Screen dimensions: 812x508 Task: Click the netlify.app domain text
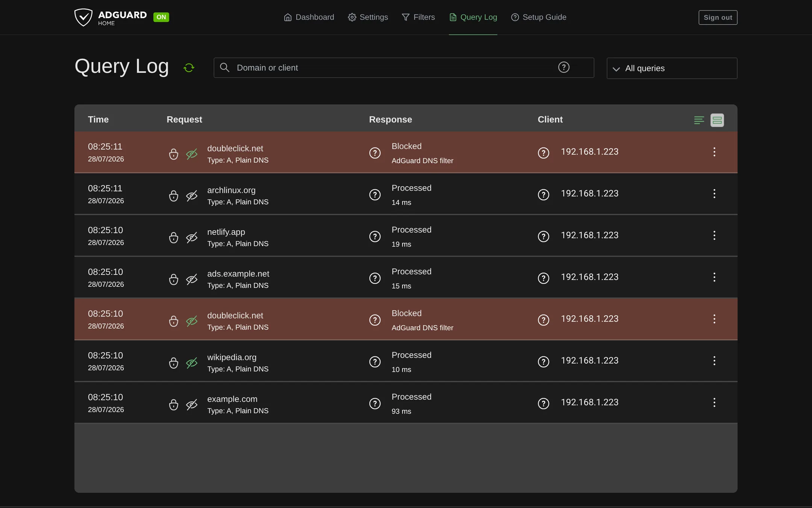pyautogui.click(x=226, y=232)
